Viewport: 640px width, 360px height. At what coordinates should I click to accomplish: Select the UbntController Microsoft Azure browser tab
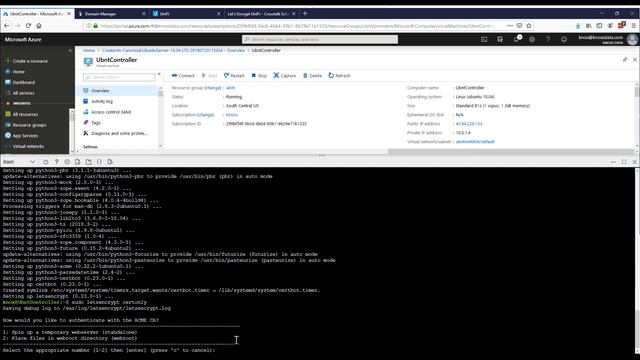click(37, 13)
